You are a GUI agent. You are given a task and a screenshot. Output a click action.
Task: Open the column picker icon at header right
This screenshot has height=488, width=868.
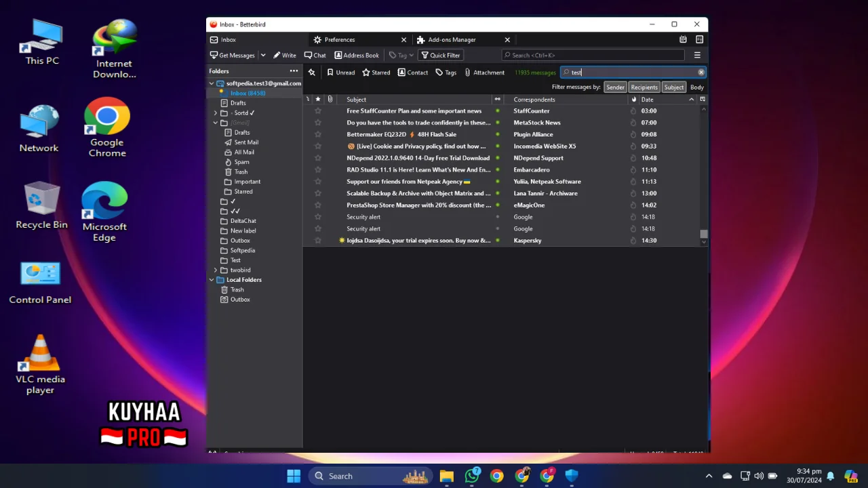[703, 100]
